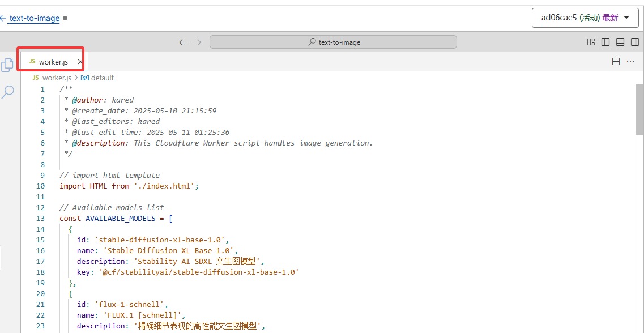The height and width of the screenshot is (333, 644).
Task: Open the ad06cae5 version dropdown
Action: pyautogui.click(x=585, y=18)
